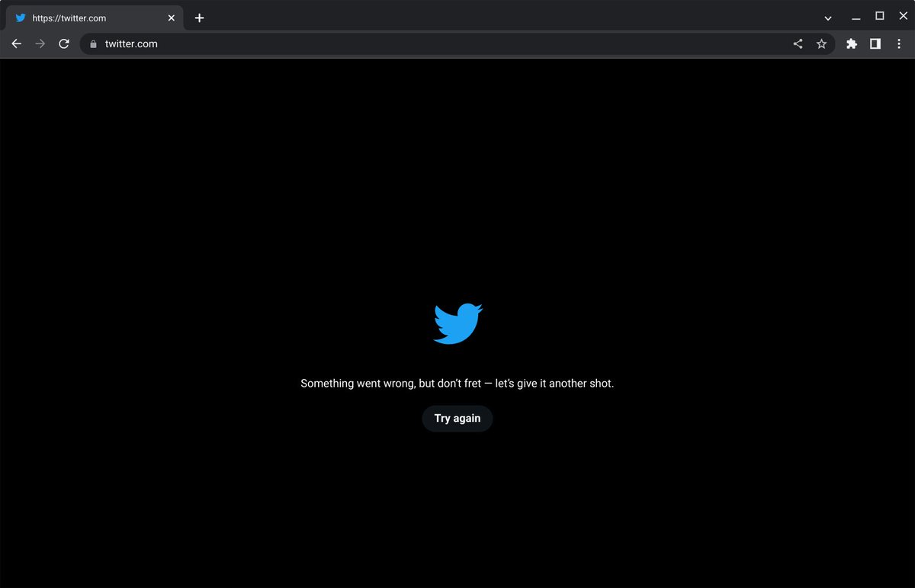The image size is (915, 588).
Task: Close the browser window
Action: pyautogui.click(x=903, y=16)
